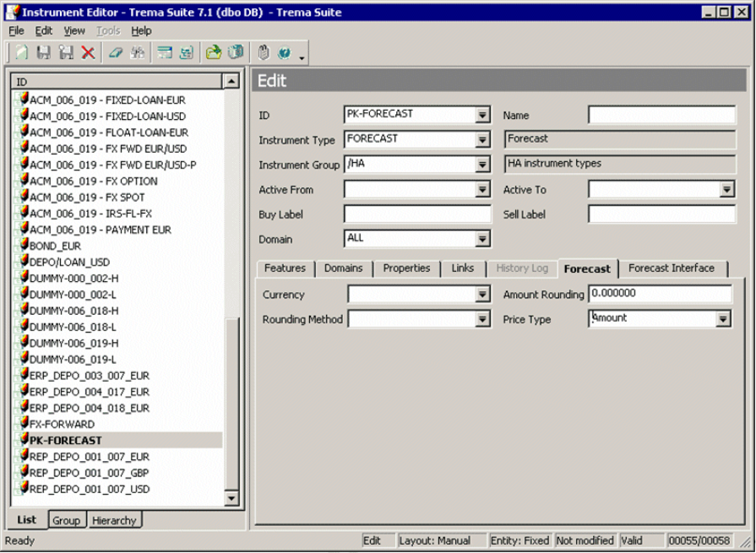Select the Hierarchy tab below the list
The image size is (756, 553).
point(114,520)
